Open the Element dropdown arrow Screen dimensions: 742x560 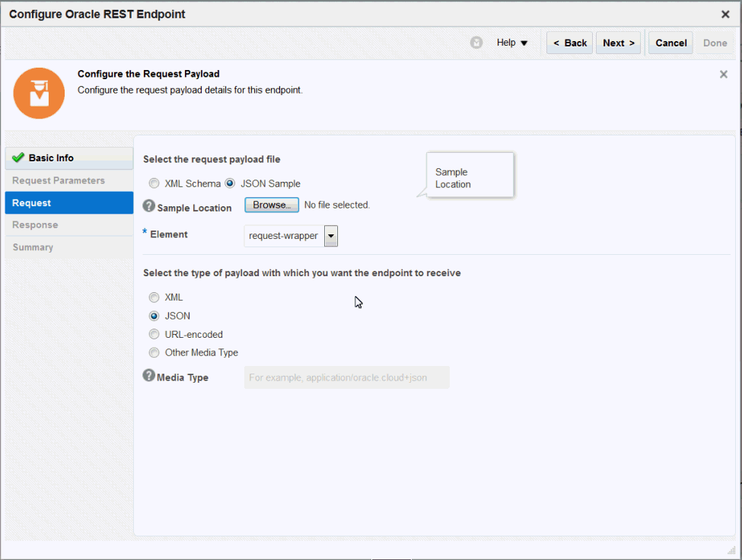point(331,236)
